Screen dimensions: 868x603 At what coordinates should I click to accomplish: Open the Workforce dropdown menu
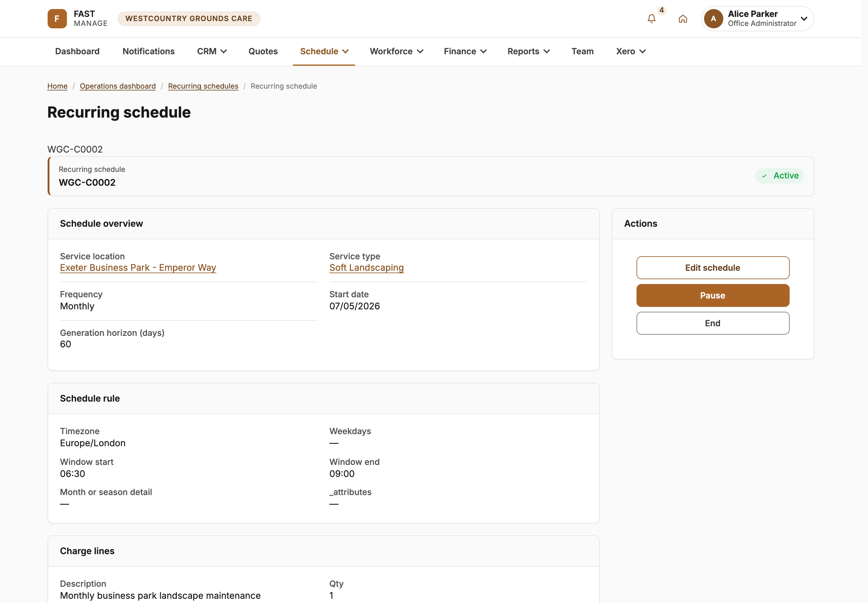[396, 51]
